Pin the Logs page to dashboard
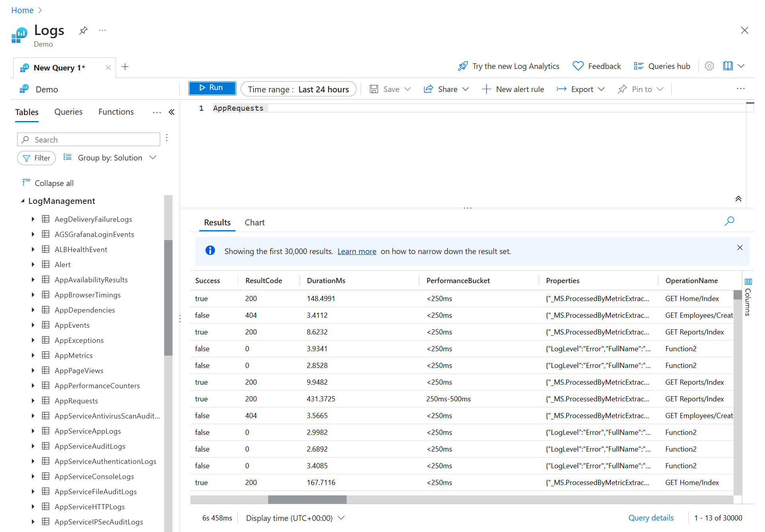765x532 pixels. click(x=83, y=30)
